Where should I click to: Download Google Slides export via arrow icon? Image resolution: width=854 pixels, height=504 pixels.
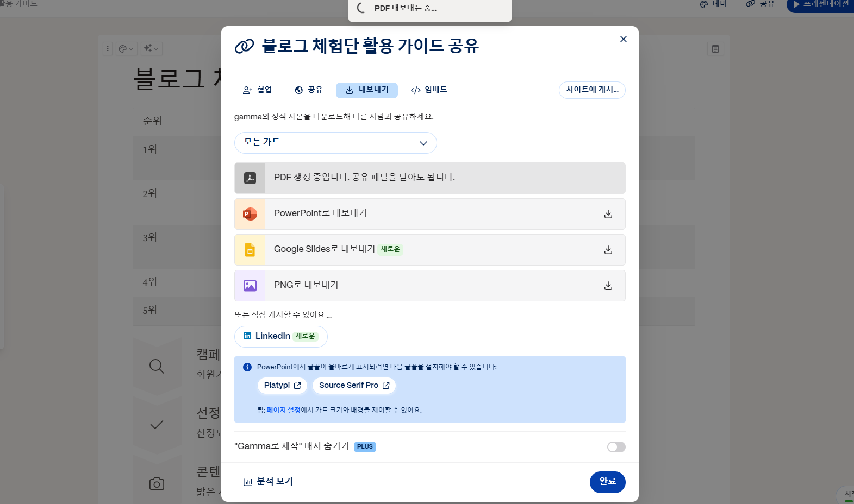pyautogui.click(x=608, y=250)
